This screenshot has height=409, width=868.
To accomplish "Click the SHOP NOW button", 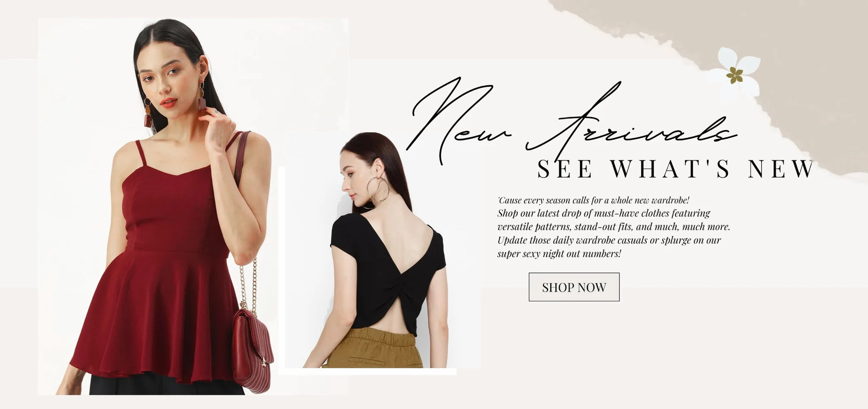I will click(x=574, y=287).
